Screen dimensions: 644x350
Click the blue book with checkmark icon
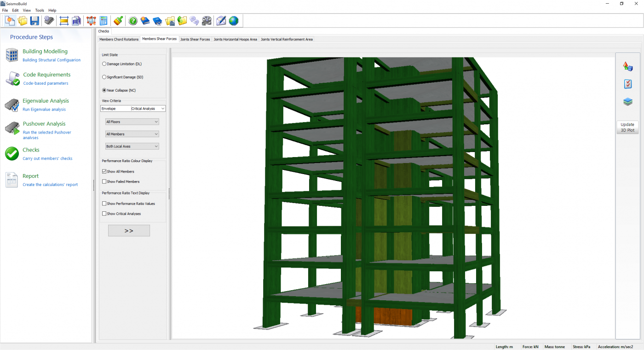[158, 21]
